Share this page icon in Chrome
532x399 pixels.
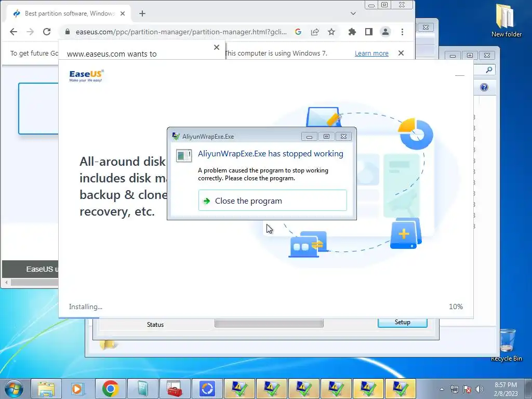(x=315, y=32)
